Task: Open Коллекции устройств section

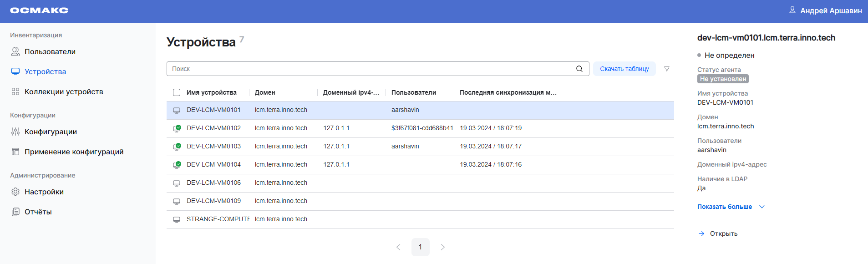Action: 63,91
